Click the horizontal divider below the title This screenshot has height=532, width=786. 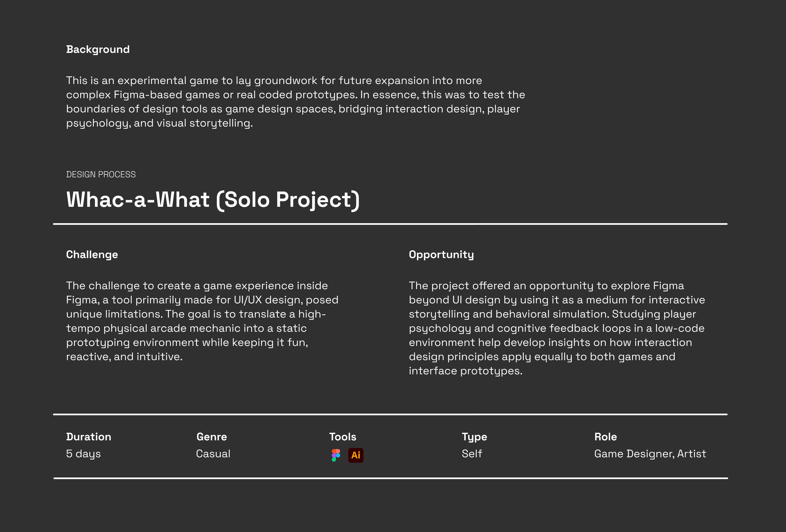click(390, 224)
